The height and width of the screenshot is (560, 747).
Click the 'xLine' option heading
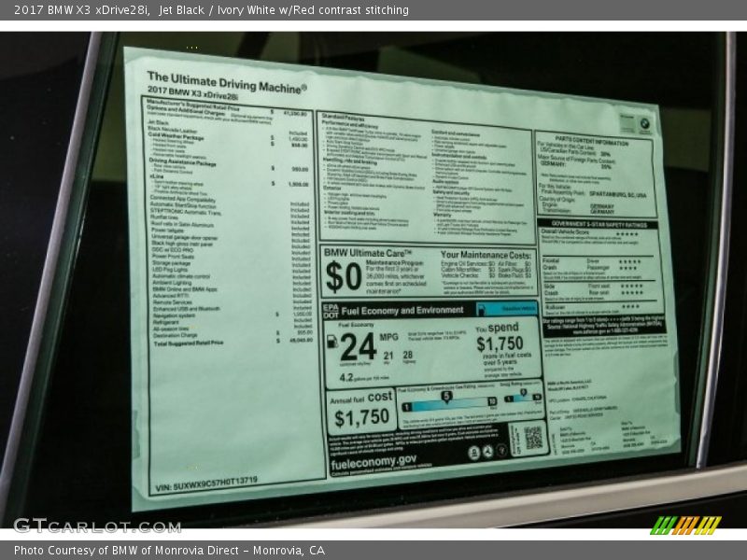pyautogui.click(x=157, y=176)
